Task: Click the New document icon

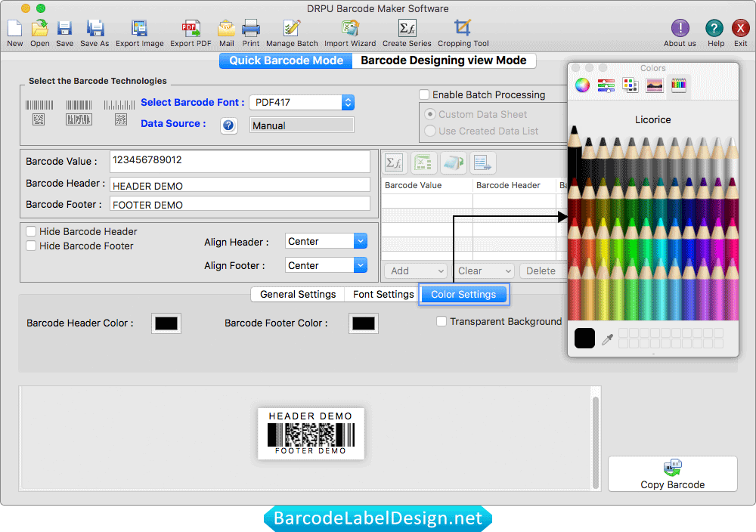Action: click(14, 29)
